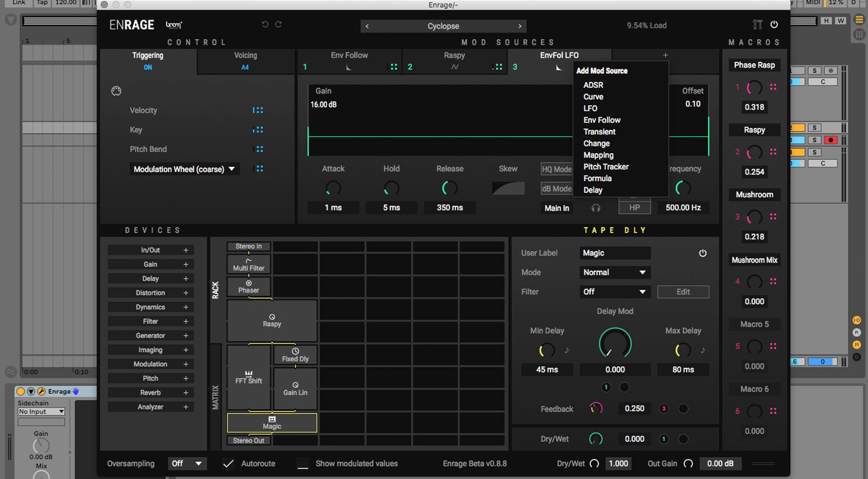Click the User Label Magic field
Viewport: 868px width, 479px height.
615,253
